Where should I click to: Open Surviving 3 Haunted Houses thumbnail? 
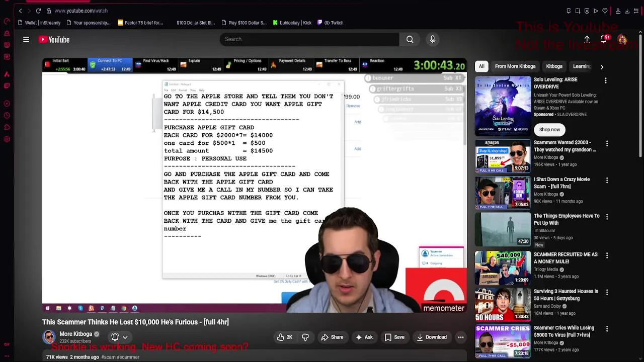click(503, 305)
